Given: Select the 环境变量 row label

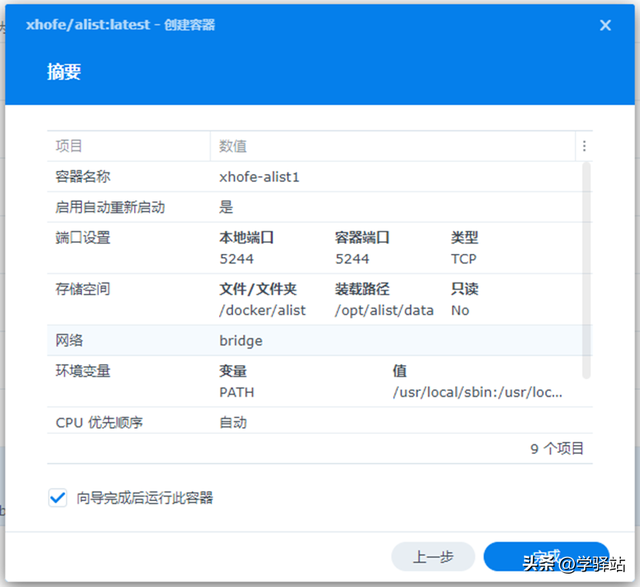Looking at the screenshot, I should (83, 371).
